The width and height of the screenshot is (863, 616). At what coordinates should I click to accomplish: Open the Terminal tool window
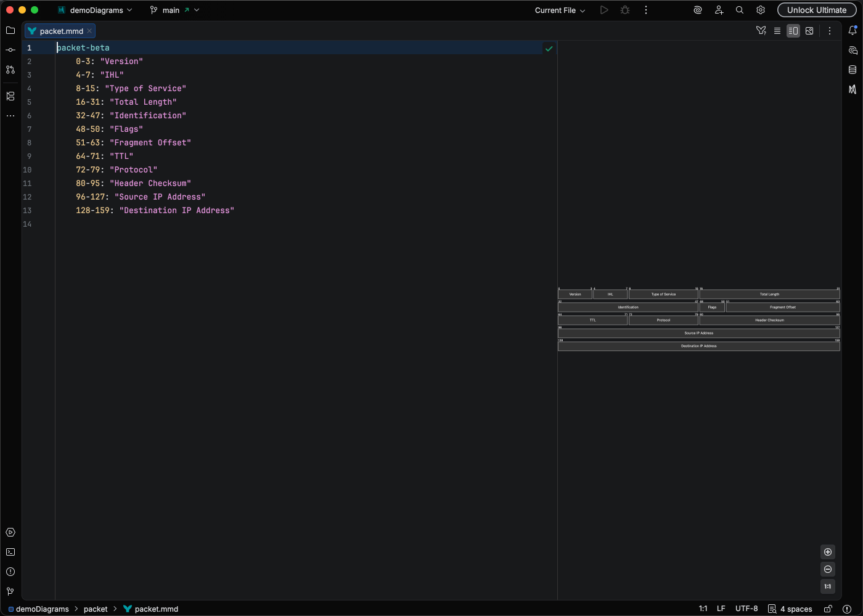coord(10,552)
